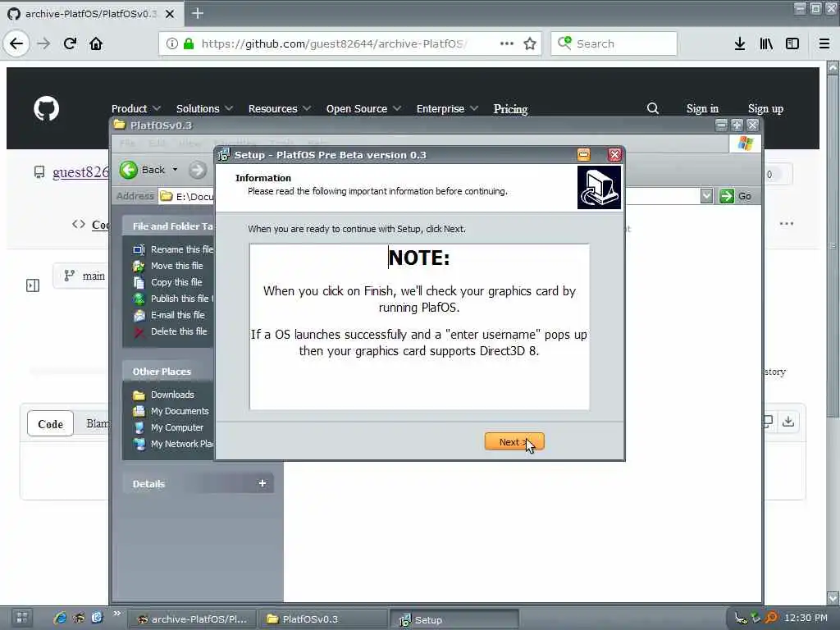Expand GitHub Enterprise menu
The width and height of the screenshot is (840, 630).
(447, 109)
